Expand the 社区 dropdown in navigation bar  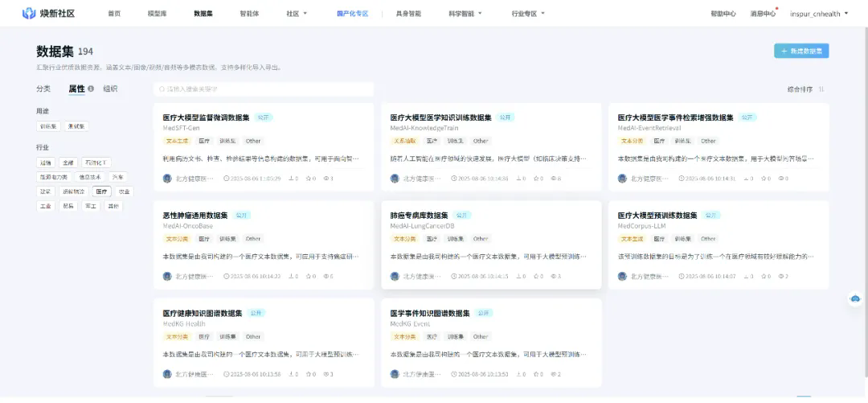[297, 14]
